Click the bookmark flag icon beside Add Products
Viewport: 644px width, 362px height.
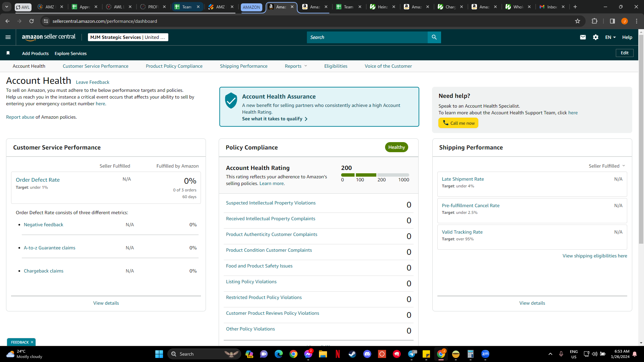pos(8,53)
